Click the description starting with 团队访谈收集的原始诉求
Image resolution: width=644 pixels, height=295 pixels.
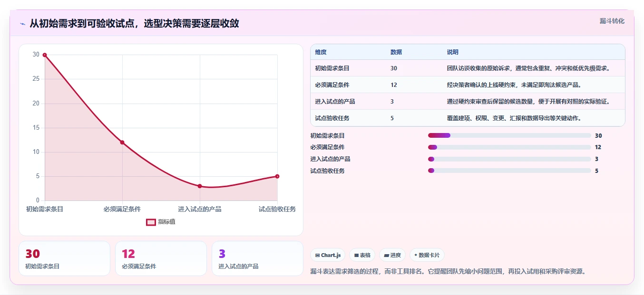[x=528, y=68]
